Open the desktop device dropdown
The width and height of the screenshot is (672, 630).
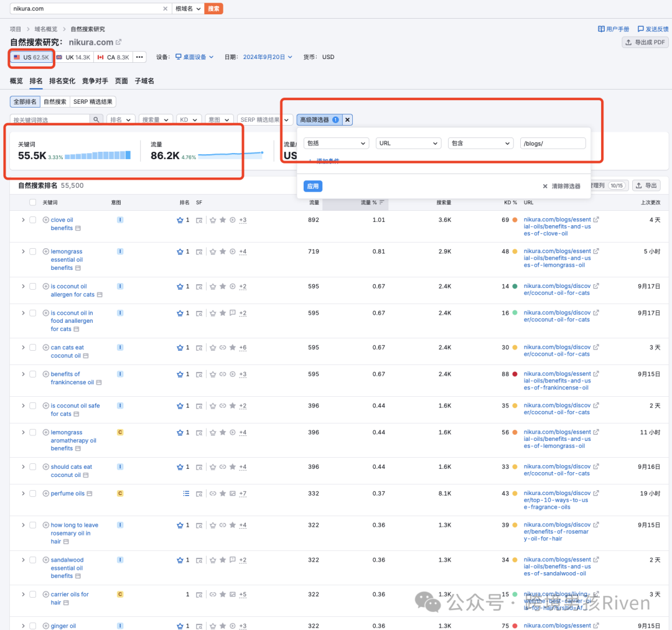[x=195, y=57]
